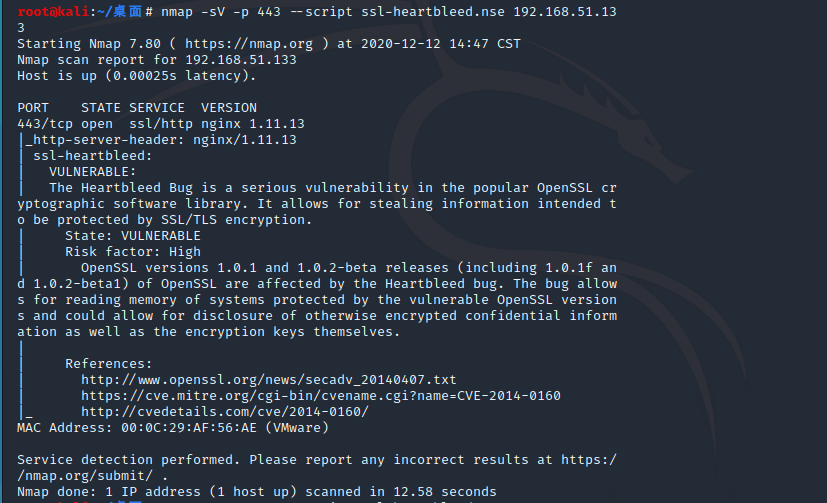The width and height of the screenshot is (827, 503).
Task: Click the Nmap done summary line
Action: pyautogui.click(x=256, y=491)
